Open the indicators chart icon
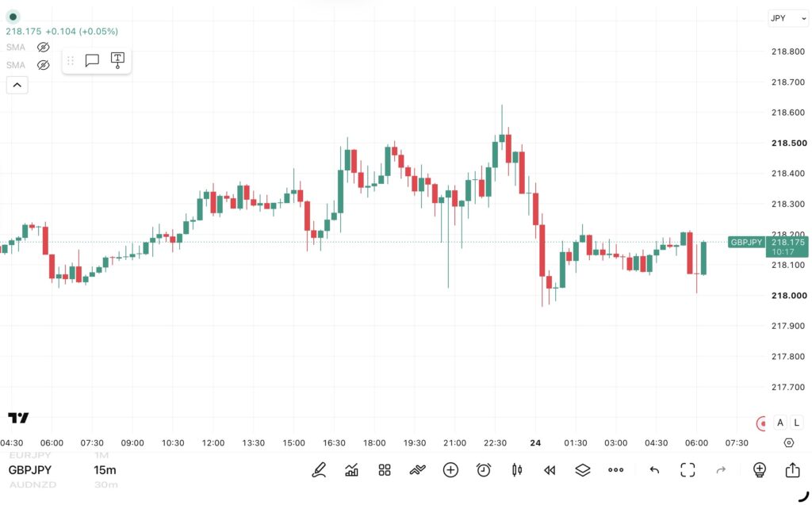The height and width of the screenshot is (505, 812). (351, 470)
